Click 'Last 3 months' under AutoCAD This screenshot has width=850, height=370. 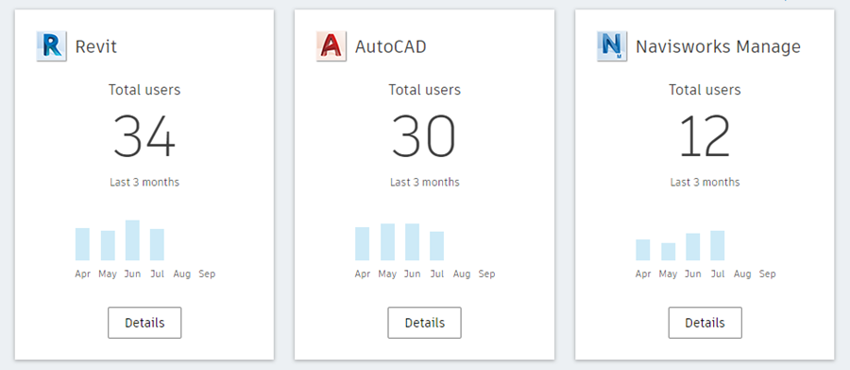424,182
